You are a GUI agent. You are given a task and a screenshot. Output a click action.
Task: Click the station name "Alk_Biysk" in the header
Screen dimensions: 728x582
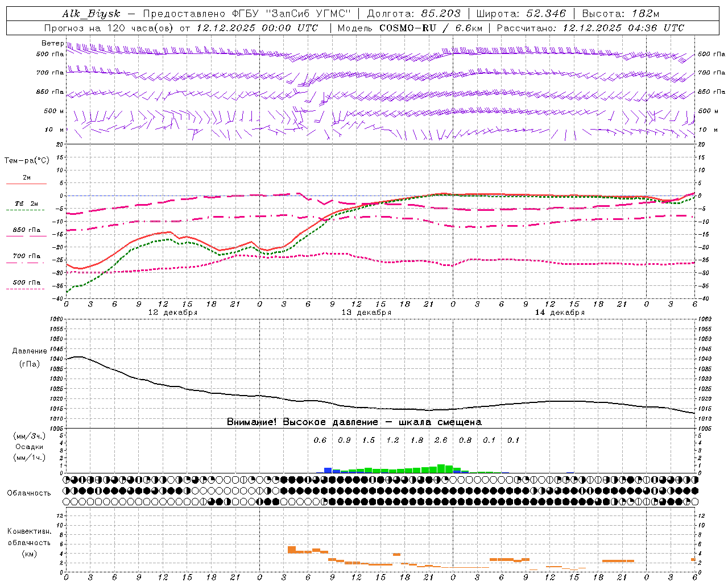[x=92, y=14]
